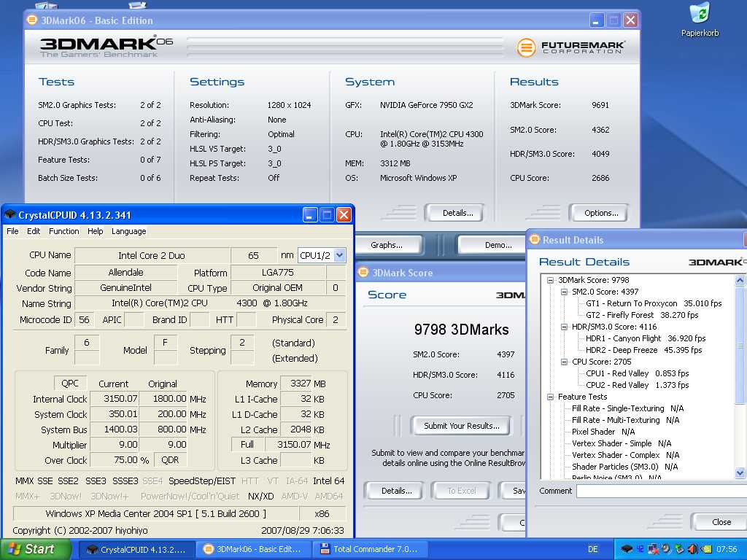
Task: Click the QDR box beside Over Clock
Action: (x=170, y=459)
